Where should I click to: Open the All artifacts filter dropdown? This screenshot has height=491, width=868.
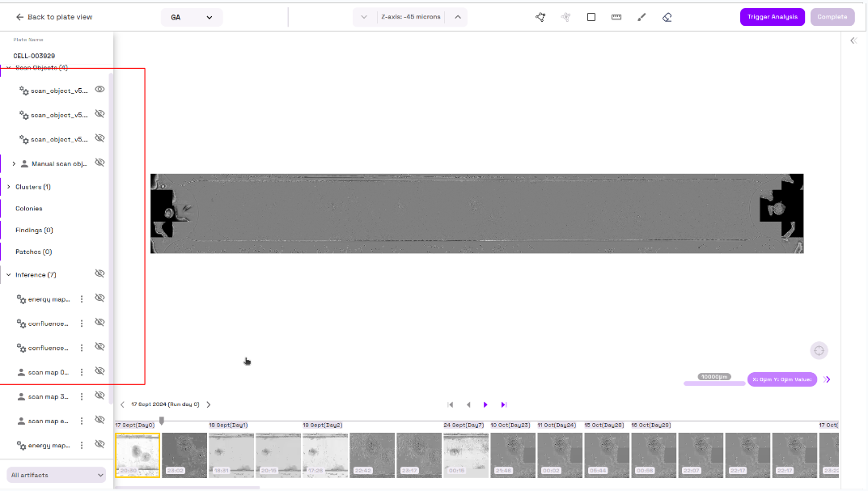(x=57, y=475)
